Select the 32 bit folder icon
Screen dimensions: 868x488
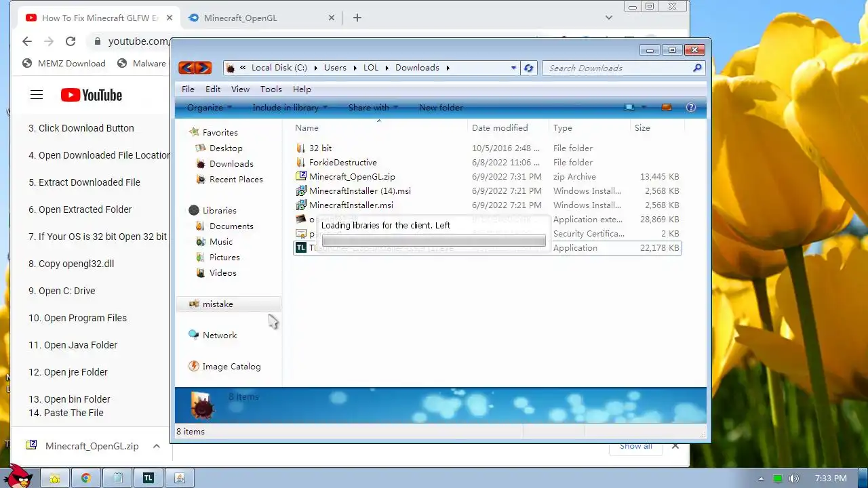302,148
